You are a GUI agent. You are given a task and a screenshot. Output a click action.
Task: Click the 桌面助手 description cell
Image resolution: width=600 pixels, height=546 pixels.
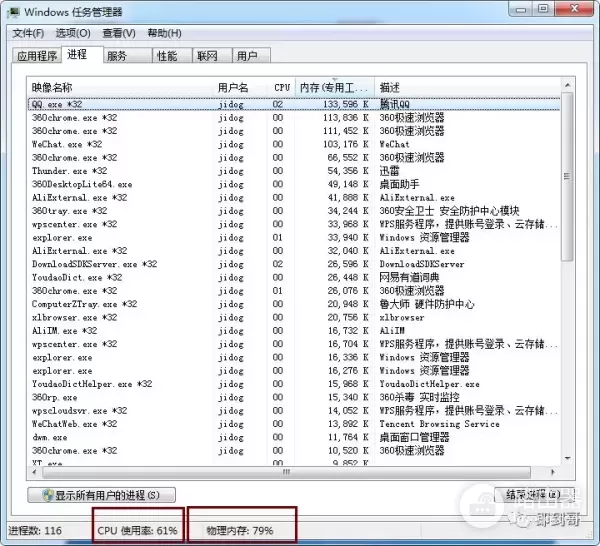[399, 184]
